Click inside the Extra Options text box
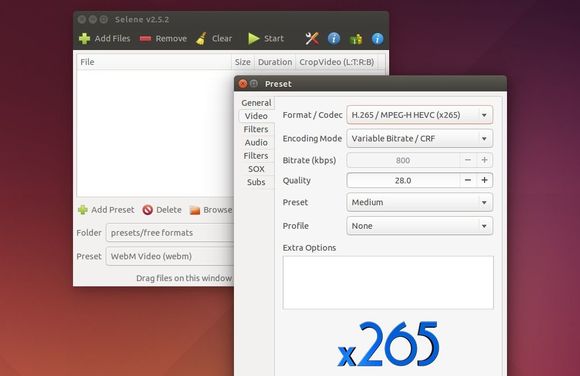This screenshot has height=376, width=580. click(x=388, y=283)
